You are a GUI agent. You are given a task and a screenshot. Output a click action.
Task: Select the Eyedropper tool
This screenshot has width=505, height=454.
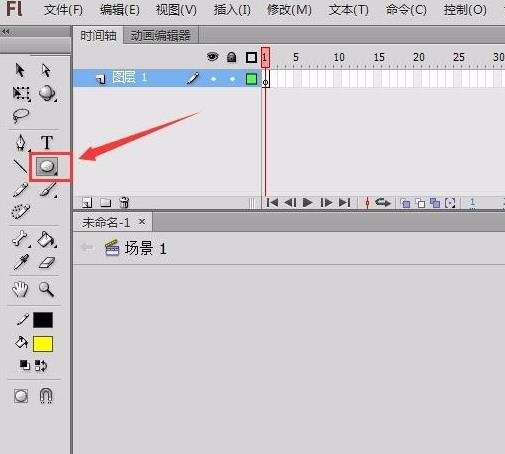coord(21,262)
